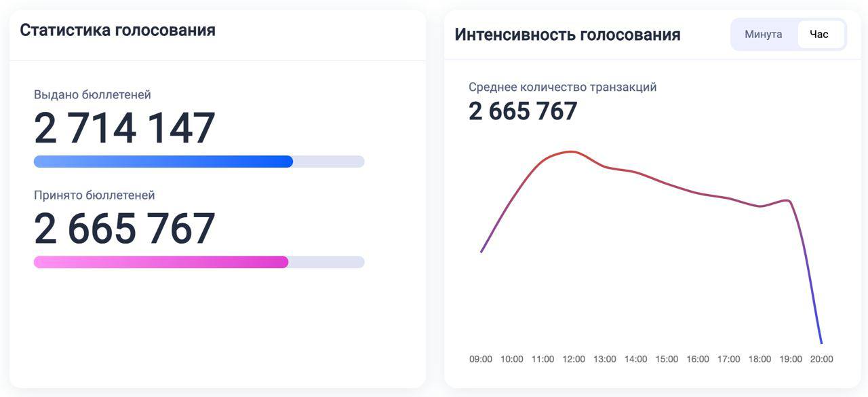The image size is (868, 397).
Task: Click the 19:00 axis label
Action: [791, 359]
